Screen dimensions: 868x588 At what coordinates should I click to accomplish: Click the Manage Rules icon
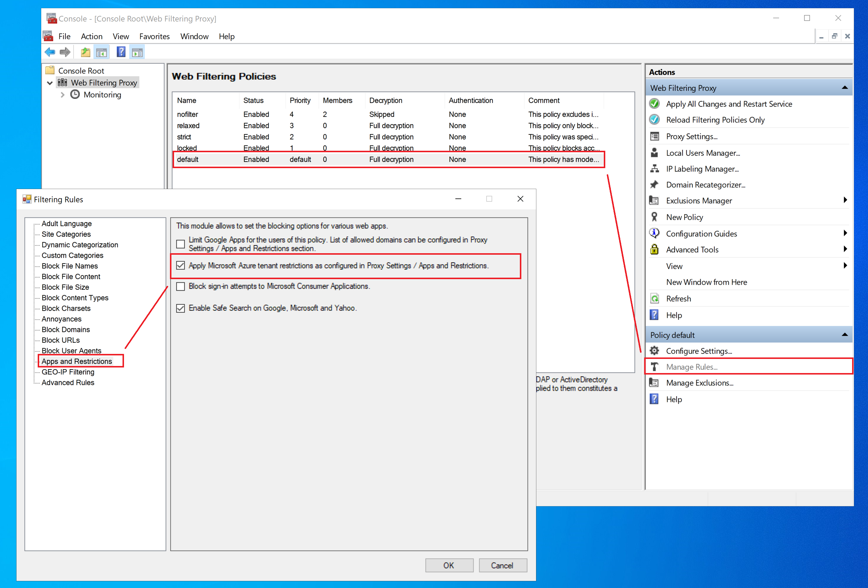click(654, 367)
